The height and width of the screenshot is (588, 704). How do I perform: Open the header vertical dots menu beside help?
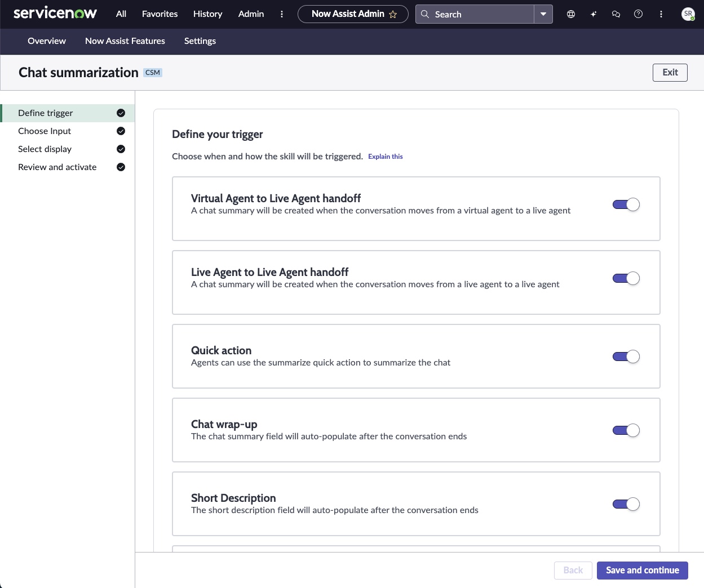coord(661,14)
